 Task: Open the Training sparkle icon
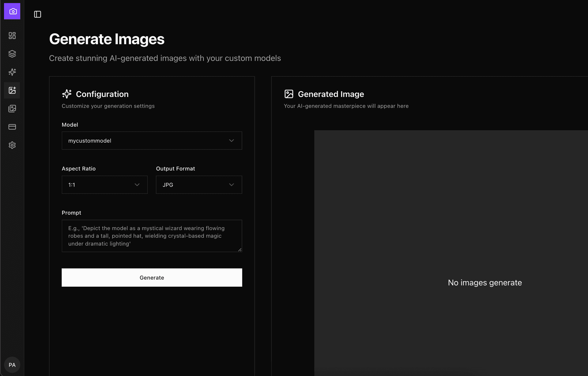pos(12,72)
